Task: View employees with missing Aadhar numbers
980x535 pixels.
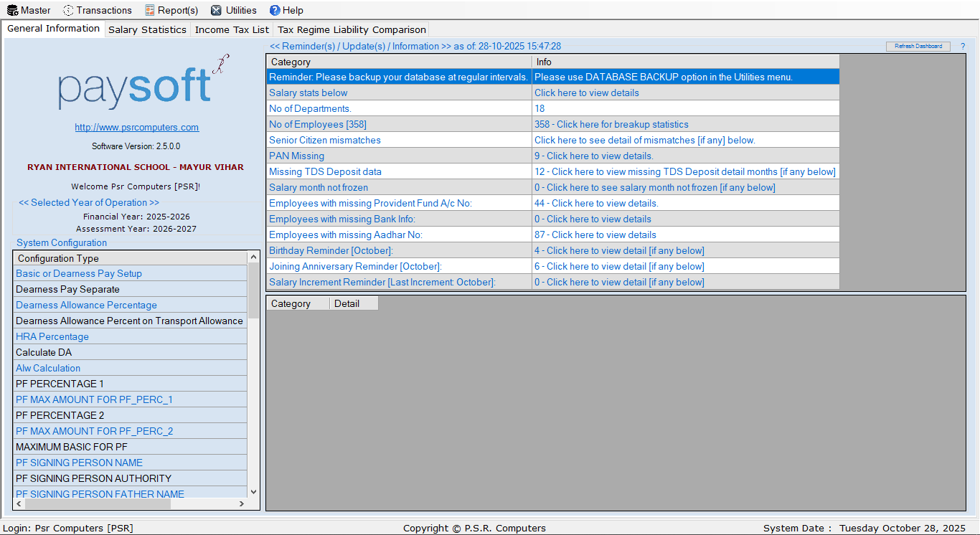Action: coord(594,235)
